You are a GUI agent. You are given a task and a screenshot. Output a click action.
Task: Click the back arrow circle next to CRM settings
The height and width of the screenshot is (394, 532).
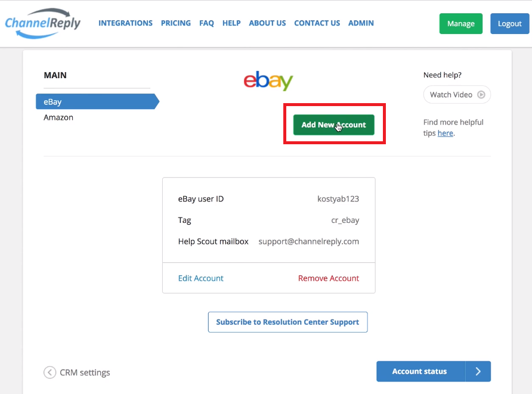coord(50,373)
